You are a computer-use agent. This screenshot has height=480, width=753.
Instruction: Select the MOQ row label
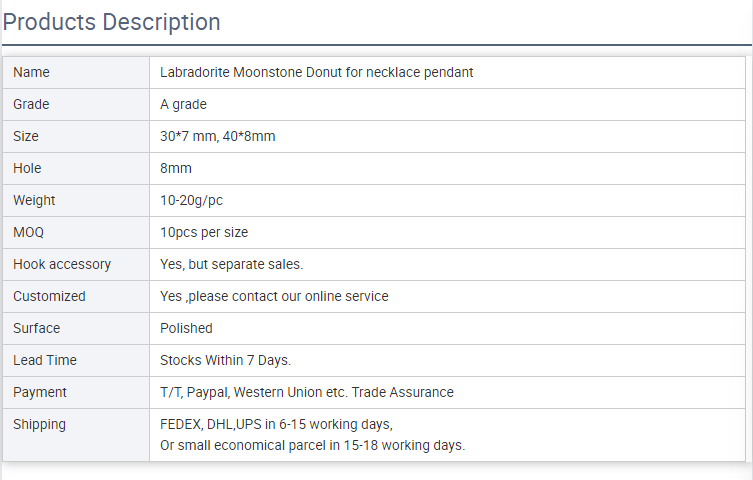[29, 232]
